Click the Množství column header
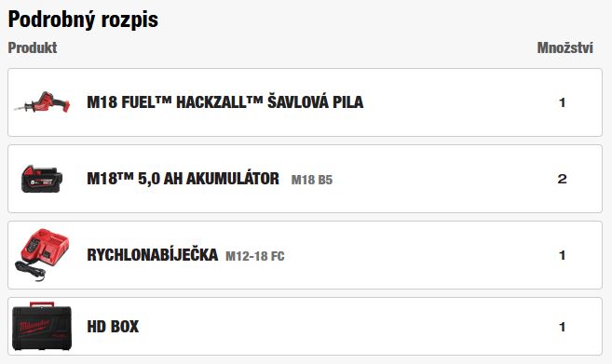Viewport: 612px width, 364px height. pyautogui.click(x=564, y=47)
